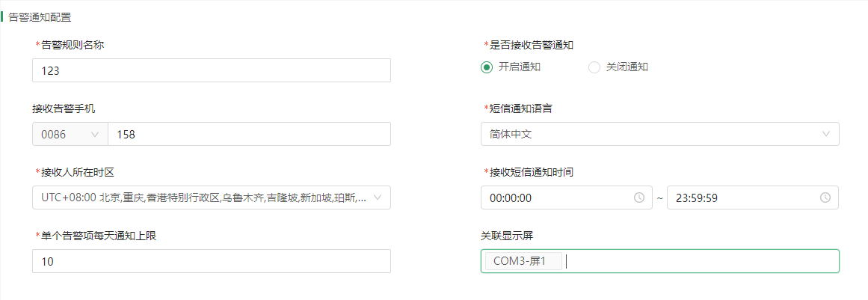
Task: Expand the 短信通知语言 dropdown
Action: click(x=660, y=134)
